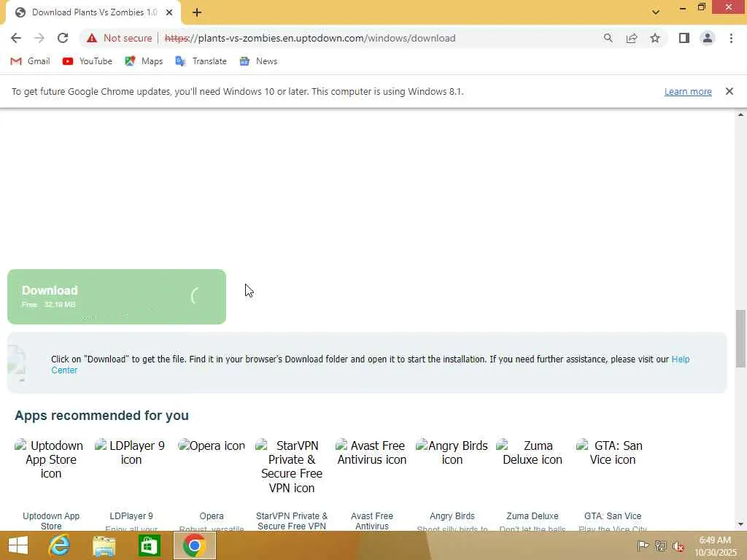
Task: Click the 'Uptodown App Store' app name
Action: point(51,521)
